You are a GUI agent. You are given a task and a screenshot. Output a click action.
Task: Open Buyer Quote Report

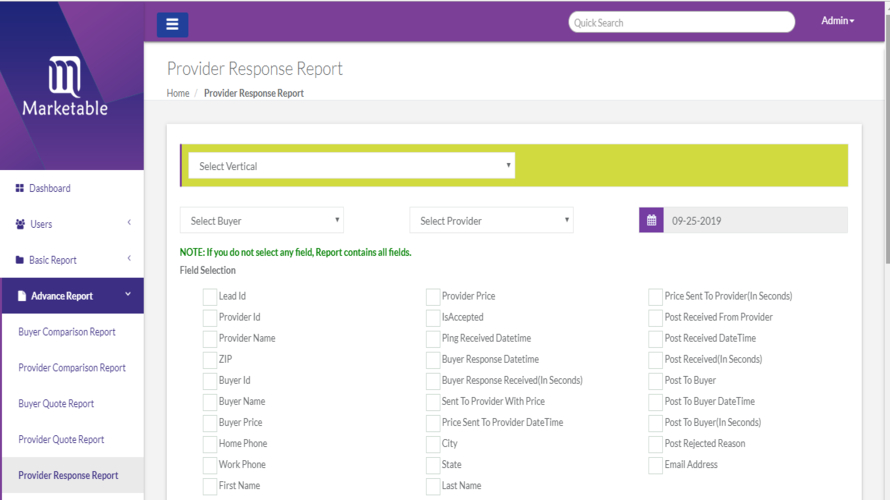pyautogui.click(x=56, y=404)
